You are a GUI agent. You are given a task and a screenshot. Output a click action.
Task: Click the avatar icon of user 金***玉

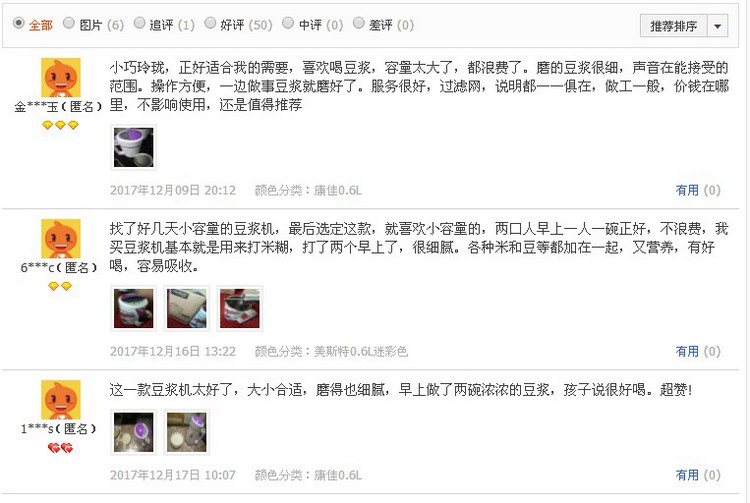coord(61,77)
